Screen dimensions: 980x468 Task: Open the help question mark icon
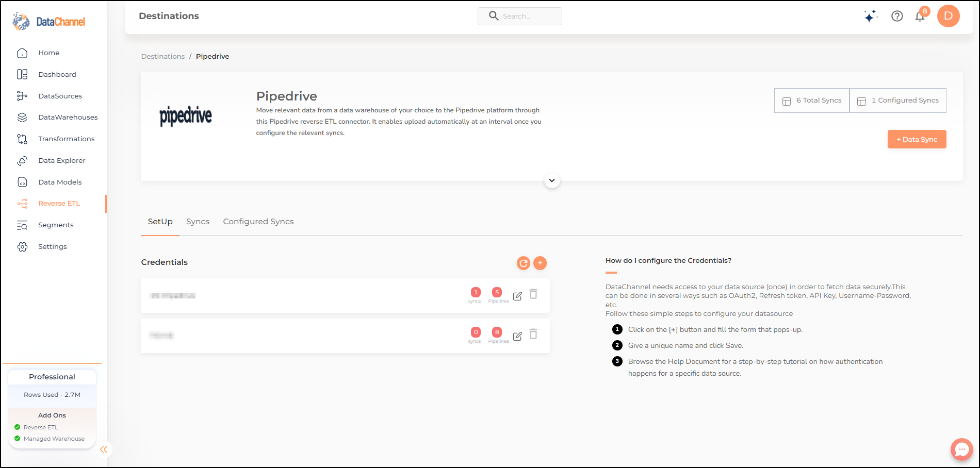pos(897,16)
